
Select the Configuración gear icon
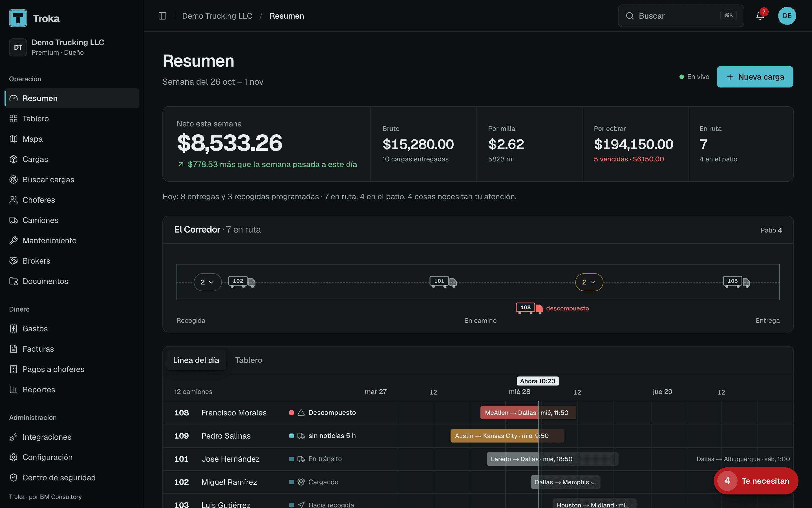(14, 457)
